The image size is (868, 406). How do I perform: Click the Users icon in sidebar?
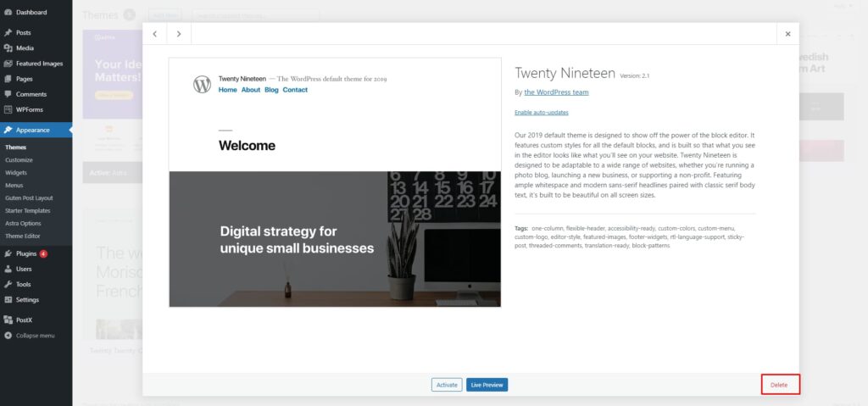click(8, 269)
